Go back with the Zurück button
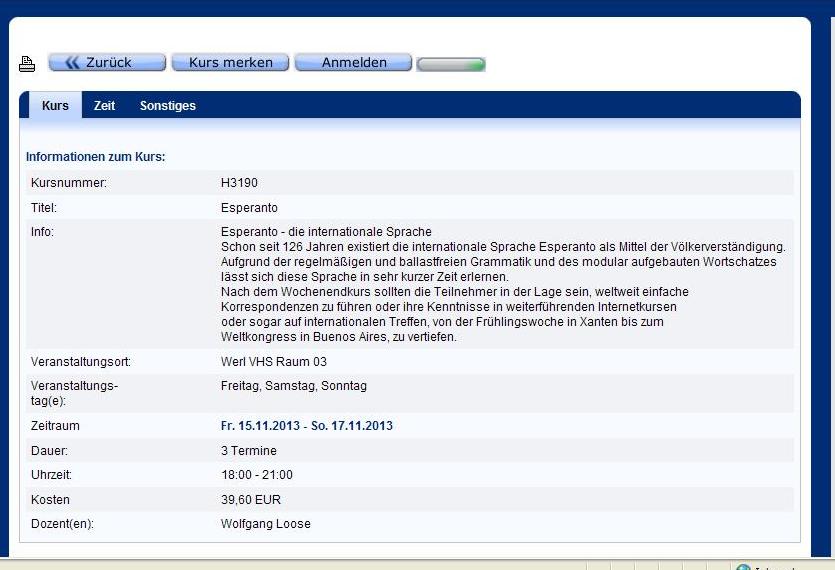This screenshot has width=835, height=570. pyautogui.click(x=107, y=63)
